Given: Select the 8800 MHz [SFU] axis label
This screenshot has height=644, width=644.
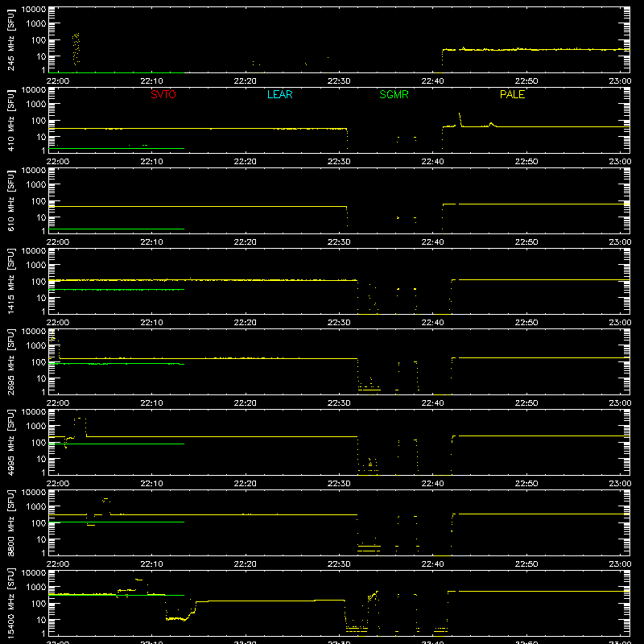Looking at the screenshot, I should click(x=10, y=522).
